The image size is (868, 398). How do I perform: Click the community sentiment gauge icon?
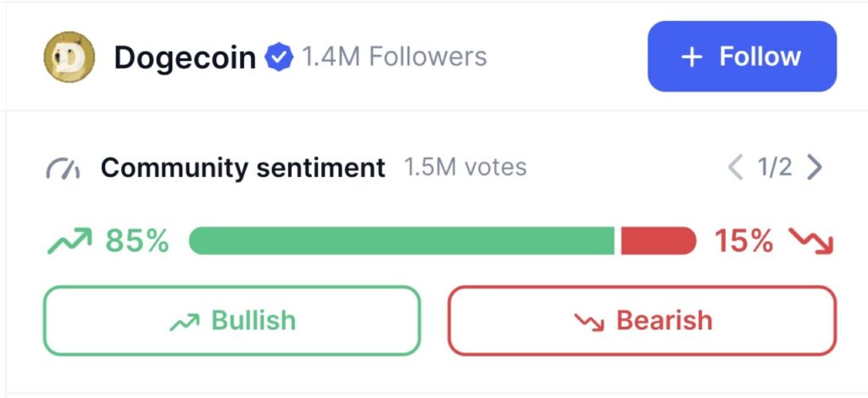coord(63,169)
